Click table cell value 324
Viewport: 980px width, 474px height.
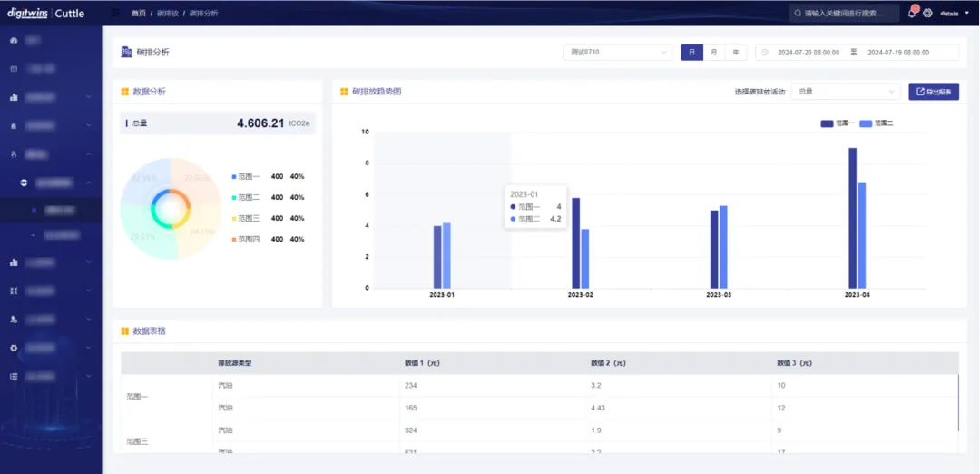[x=411, y=430]
